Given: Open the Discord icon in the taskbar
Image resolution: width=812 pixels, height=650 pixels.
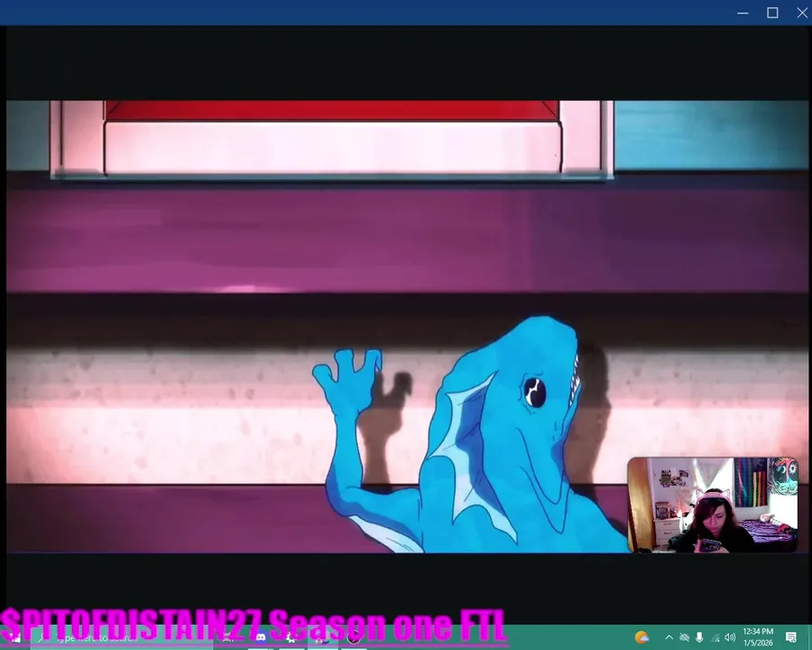Looking at the screenshot, I should coord(261,637).
